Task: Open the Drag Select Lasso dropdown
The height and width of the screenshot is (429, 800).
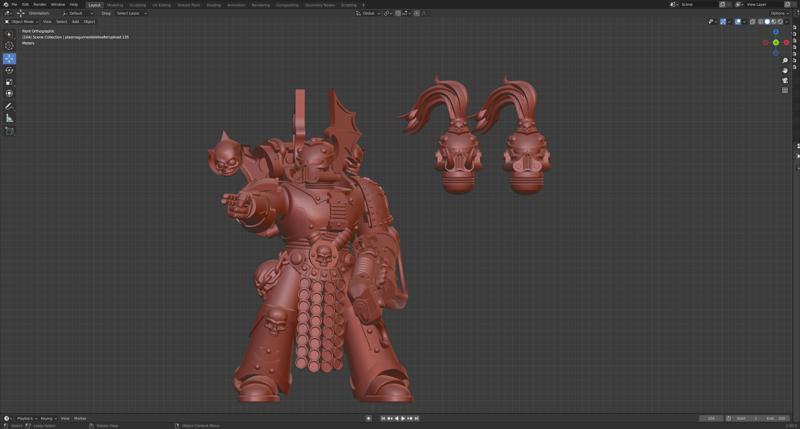Action: 130,13
